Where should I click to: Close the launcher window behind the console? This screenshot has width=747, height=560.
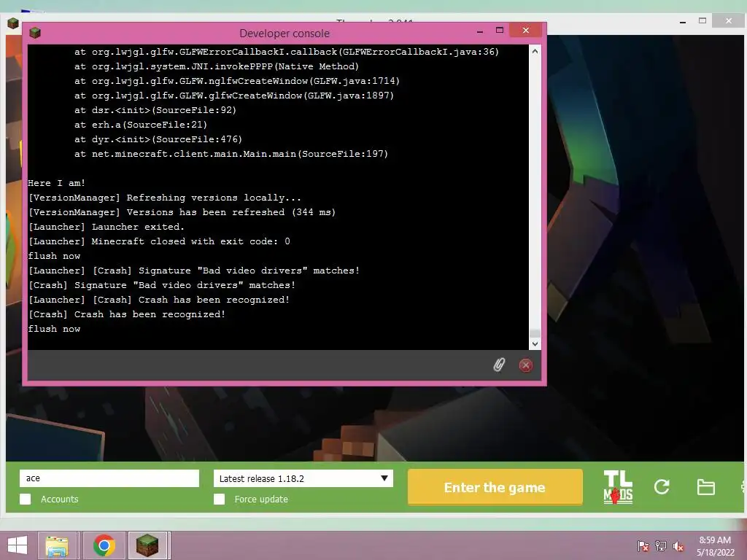tap(729, 20)
